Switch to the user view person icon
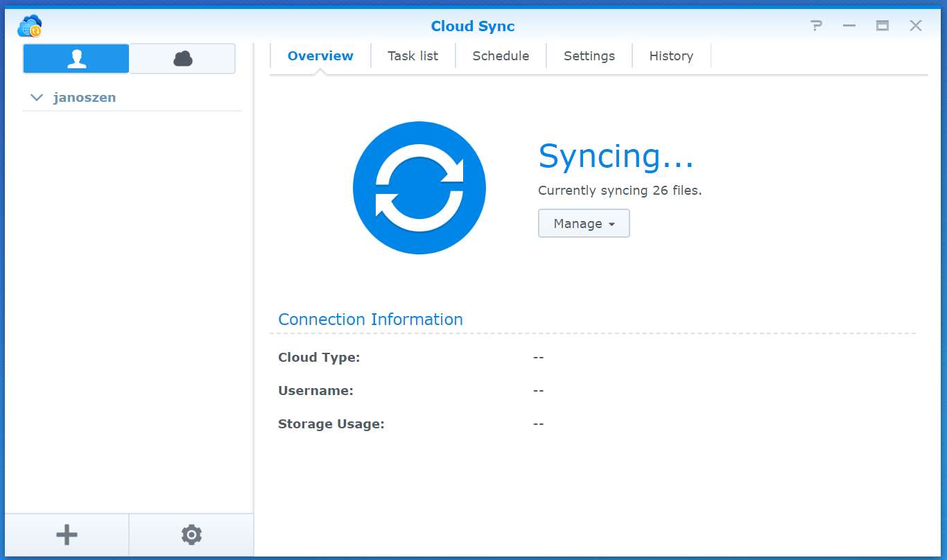 click(76, 59)
